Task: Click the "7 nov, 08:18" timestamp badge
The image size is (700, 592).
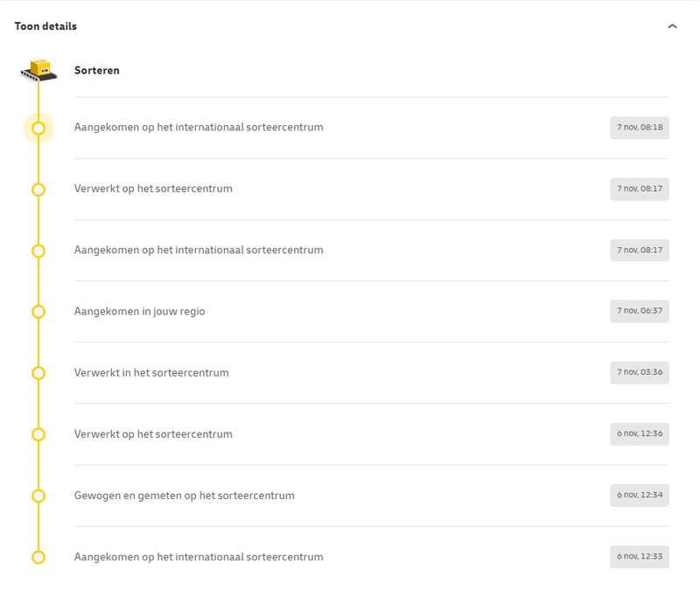Action: point(640,128)
